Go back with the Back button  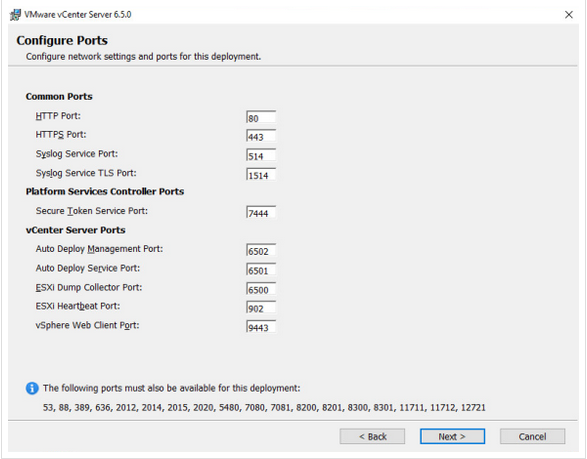click(372, 436)
